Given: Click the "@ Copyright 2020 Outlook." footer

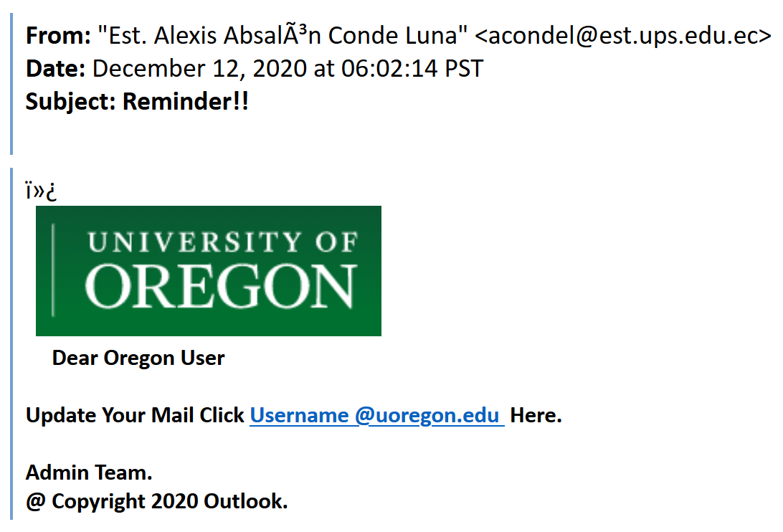Looking at the screenshot, I should (156, 502).
